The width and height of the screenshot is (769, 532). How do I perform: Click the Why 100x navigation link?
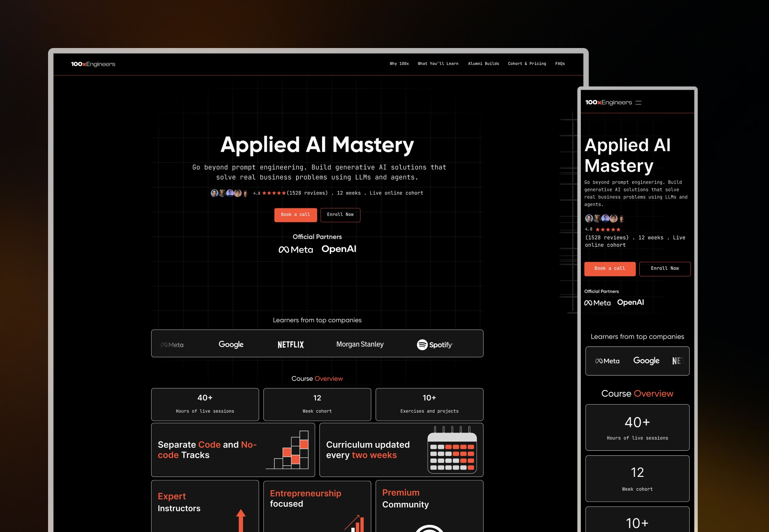pyautogui.click(x=399, y=64)
